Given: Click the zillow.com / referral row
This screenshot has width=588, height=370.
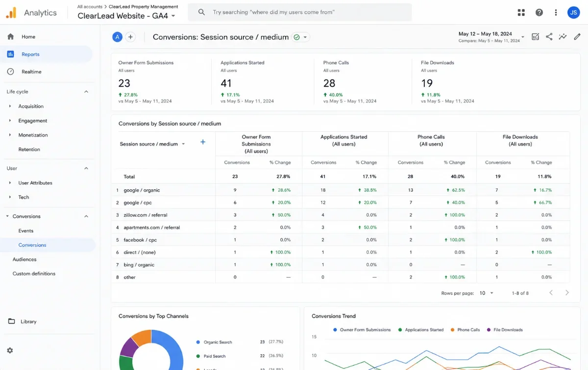Looking at the screenshot, I should click(341, 215).
